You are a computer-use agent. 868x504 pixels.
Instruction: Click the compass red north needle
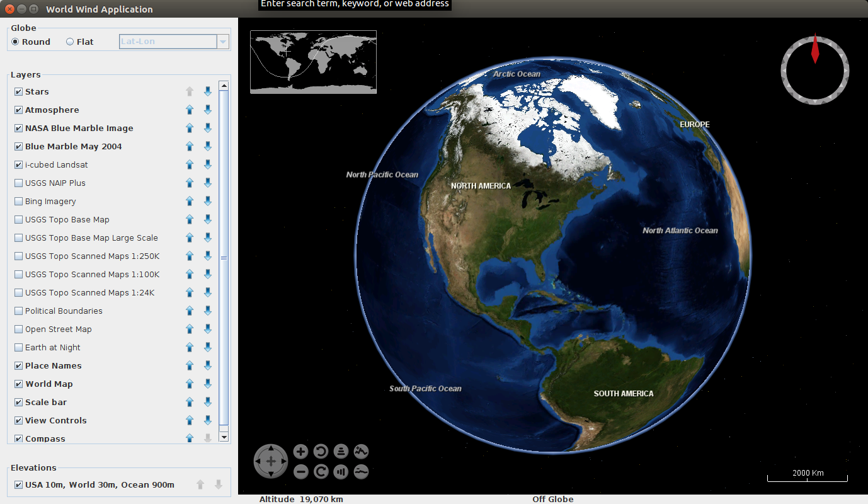point(815,50)
